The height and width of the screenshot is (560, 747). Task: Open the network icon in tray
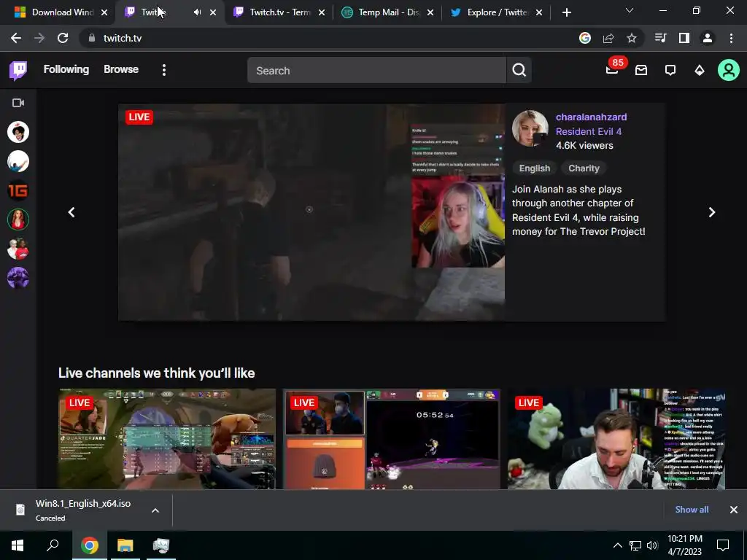point(635,545)
